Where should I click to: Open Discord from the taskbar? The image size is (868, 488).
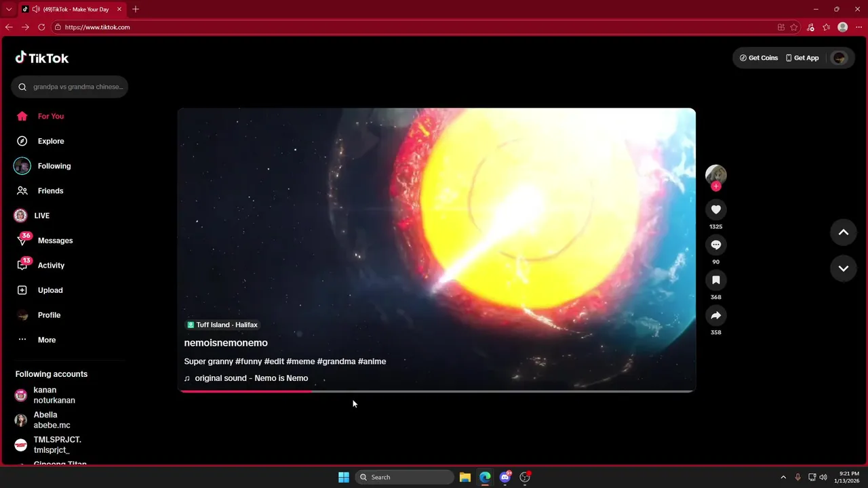[x=505, y=477]
